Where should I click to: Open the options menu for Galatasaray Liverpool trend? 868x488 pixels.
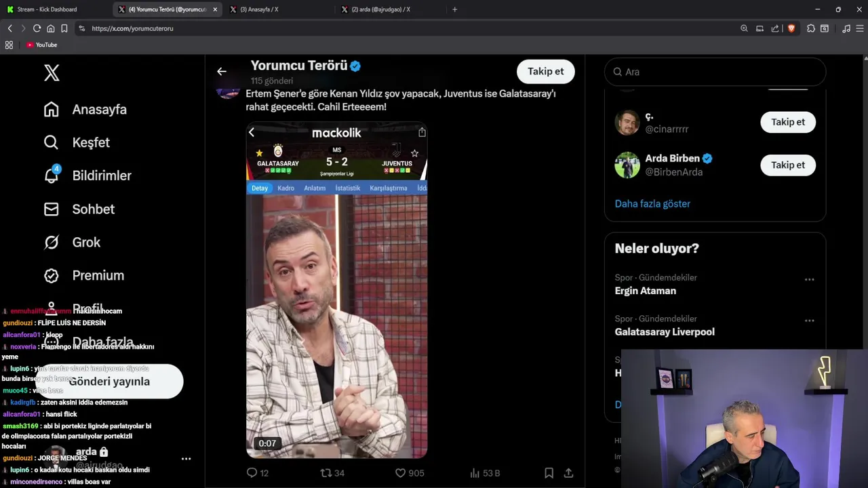809,321
